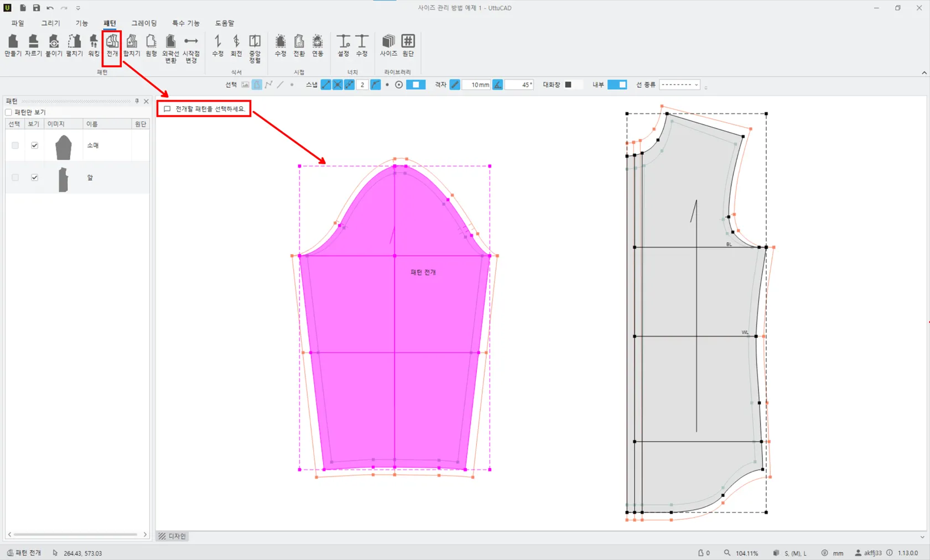Open the 워킹 (walking) tool
Image resolution: width=930 pixels, height=560 pixels.
pyautogui.click(x=93, y=45)
